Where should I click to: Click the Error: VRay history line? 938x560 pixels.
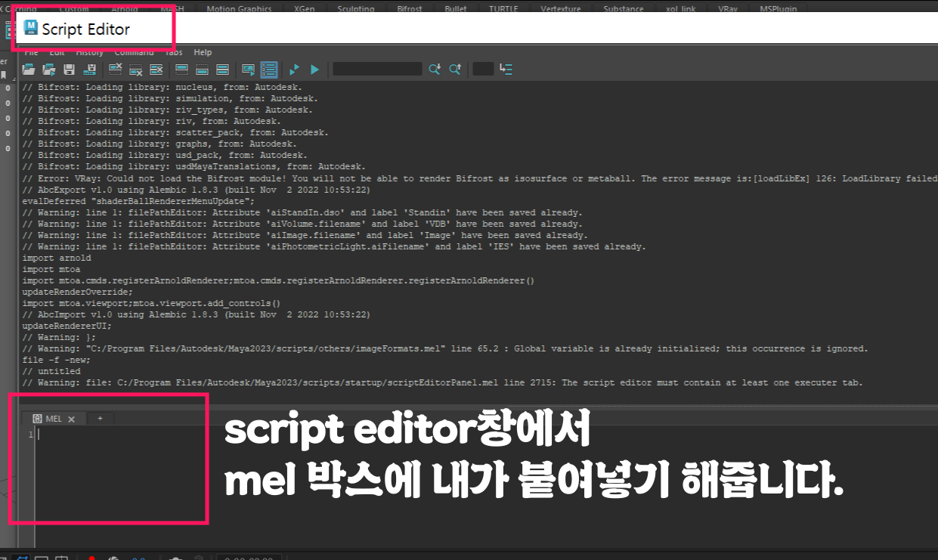[x=480, y=178]
